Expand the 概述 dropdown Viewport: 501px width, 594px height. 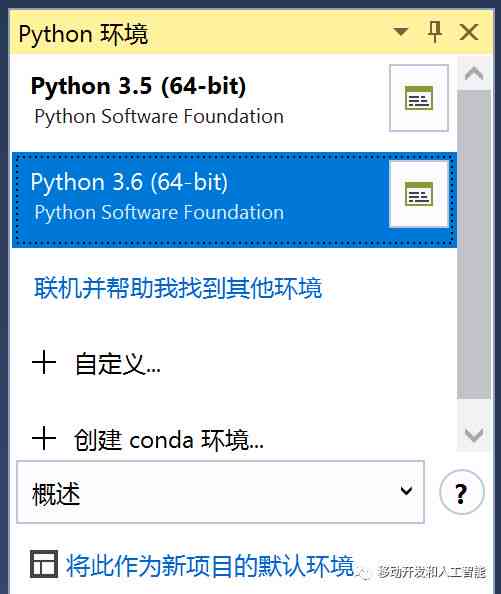coord(220,492)
